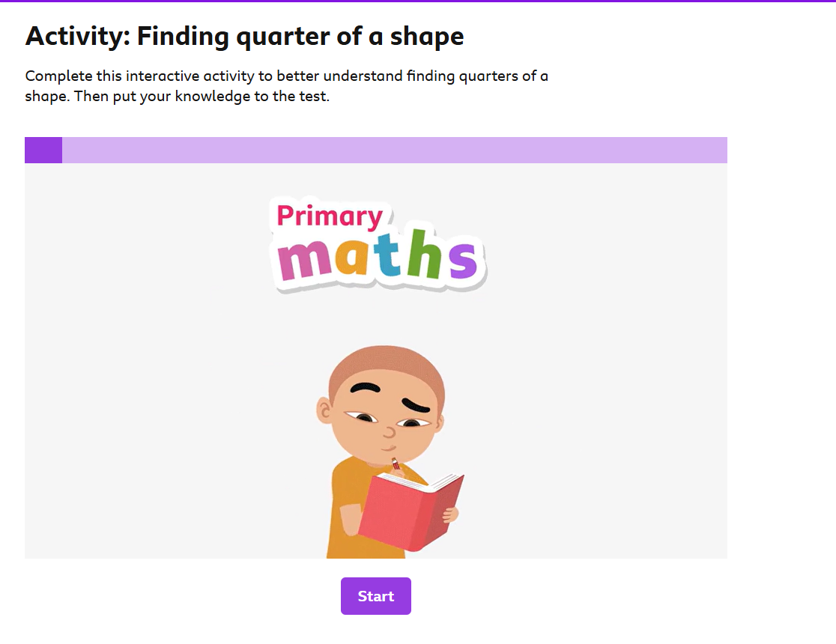Click the dark purple filled progress segment
Image resolution: width=836 pixels, height=644 pixels.
[43, 150]
